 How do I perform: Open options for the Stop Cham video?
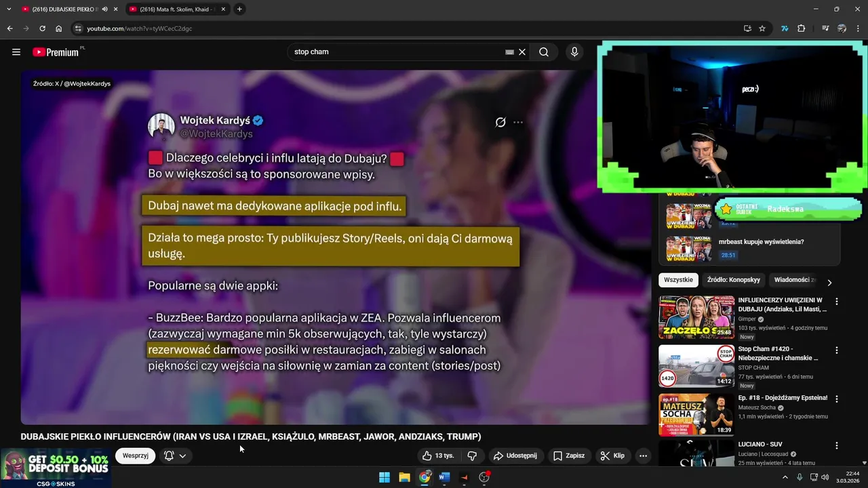(837, 350)
